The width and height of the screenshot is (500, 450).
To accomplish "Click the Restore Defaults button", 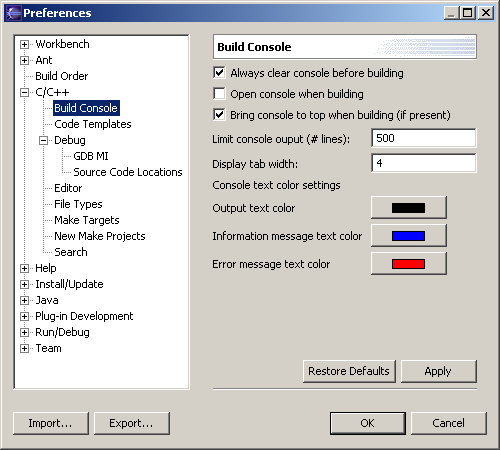I will point(349,371).
